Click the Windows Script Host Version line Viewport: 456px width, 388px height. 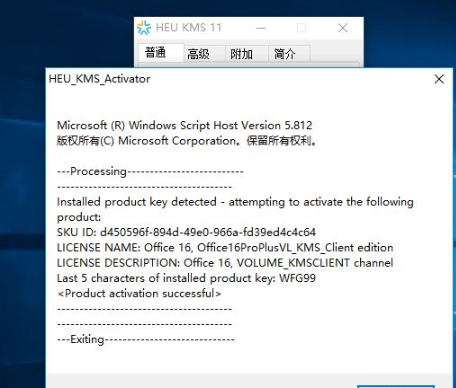pos(185,125)
